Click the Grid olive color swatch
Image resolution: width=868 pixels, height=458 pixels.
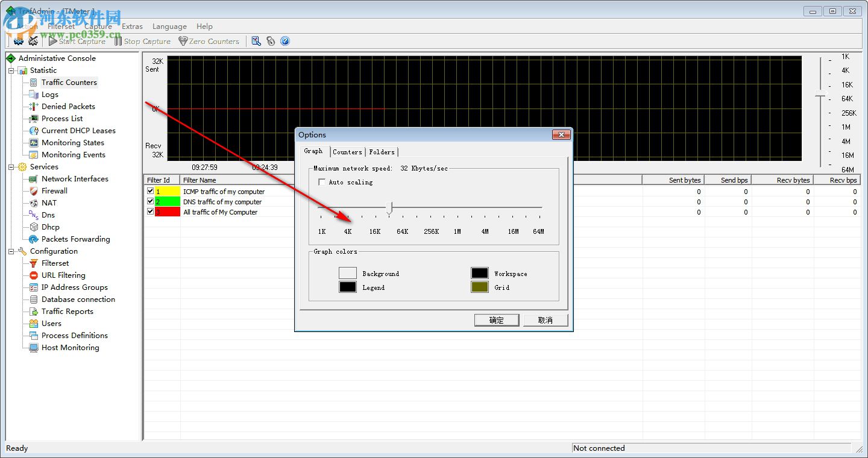point(479,287)
